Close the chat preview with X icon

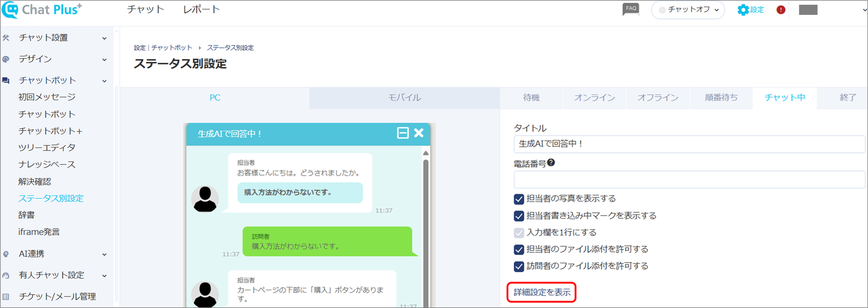coord(419,133)
